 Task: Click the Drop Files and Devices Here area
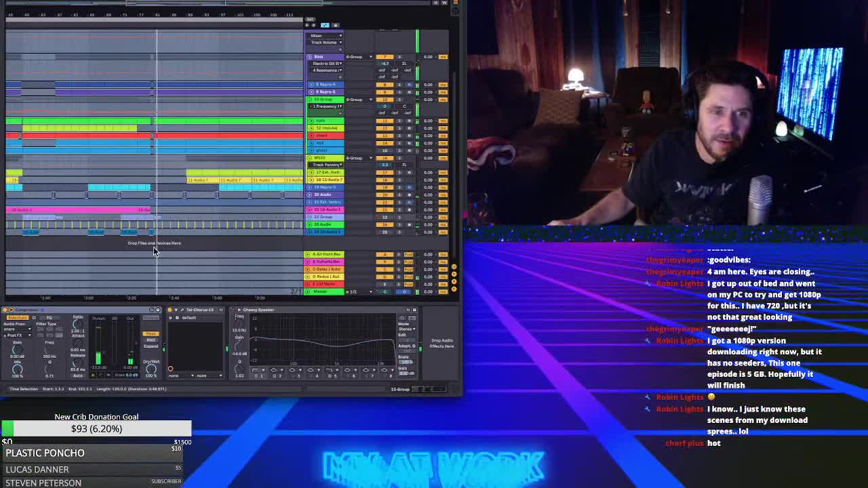tap(154, 243)
